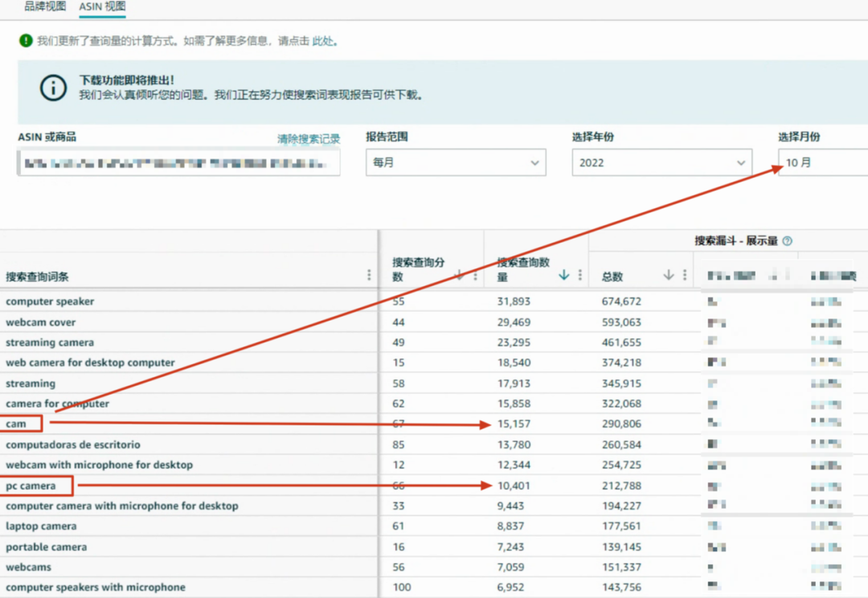Click the 搜索漏斗 - 展示量 group header
The height and width of the screenshot is (598, 868).
(x=736, y=241)
